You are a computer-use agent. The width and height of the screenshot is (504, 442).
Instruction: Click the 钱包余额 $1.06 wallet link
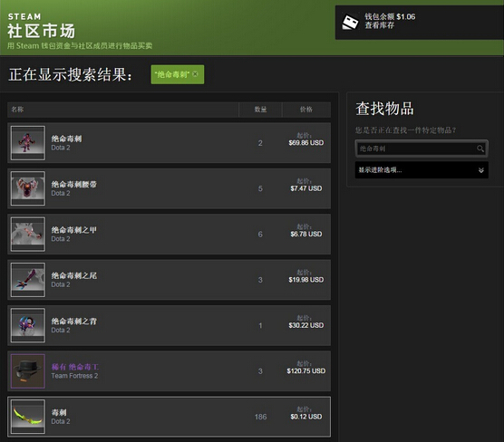[x=390, y=16]
